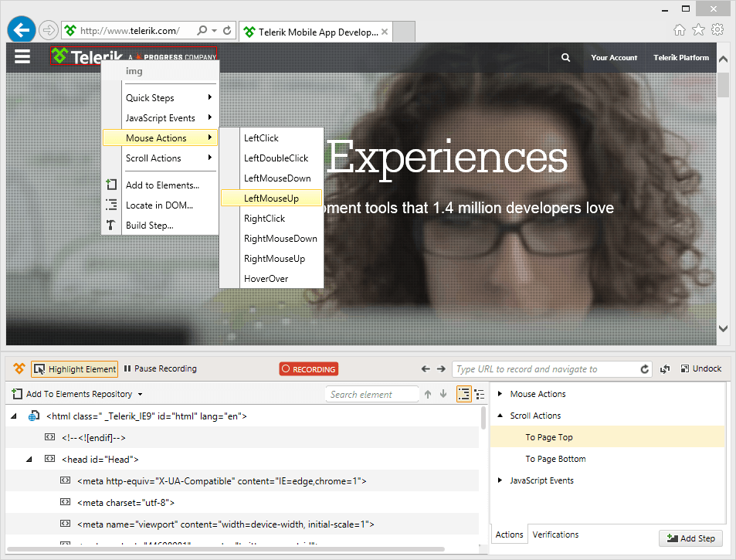The image size is (736, 560).
Task: Select LeftMouseUp menu item
Action: point(271,198)
